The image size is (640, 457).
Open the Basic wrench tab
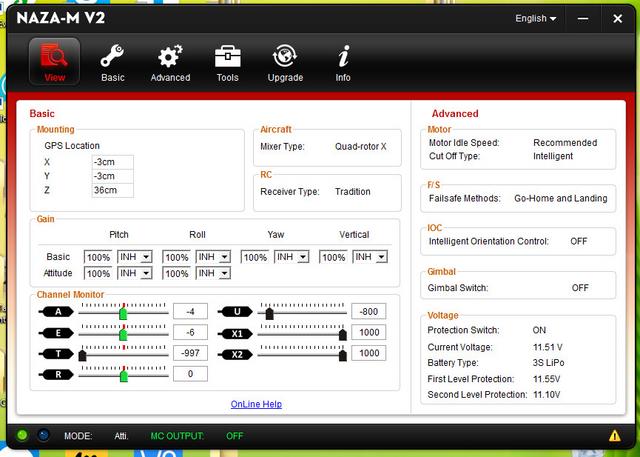113,62
